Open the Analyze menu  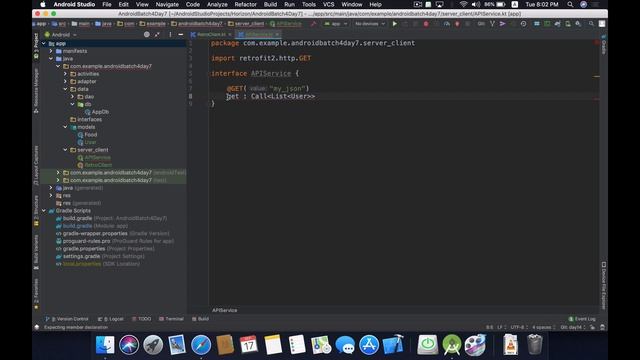(x=217, y=4)
